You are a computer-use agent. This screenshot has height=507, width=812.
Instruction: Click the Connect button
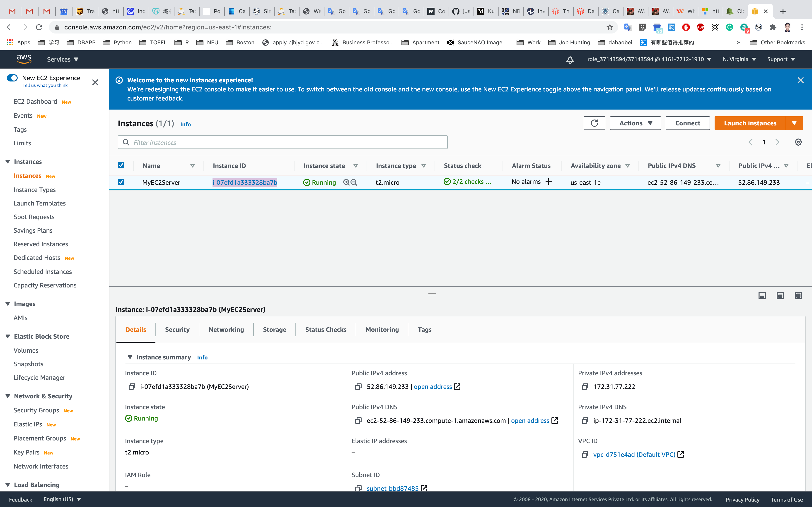pyautogui.click(x=687, y=123)
